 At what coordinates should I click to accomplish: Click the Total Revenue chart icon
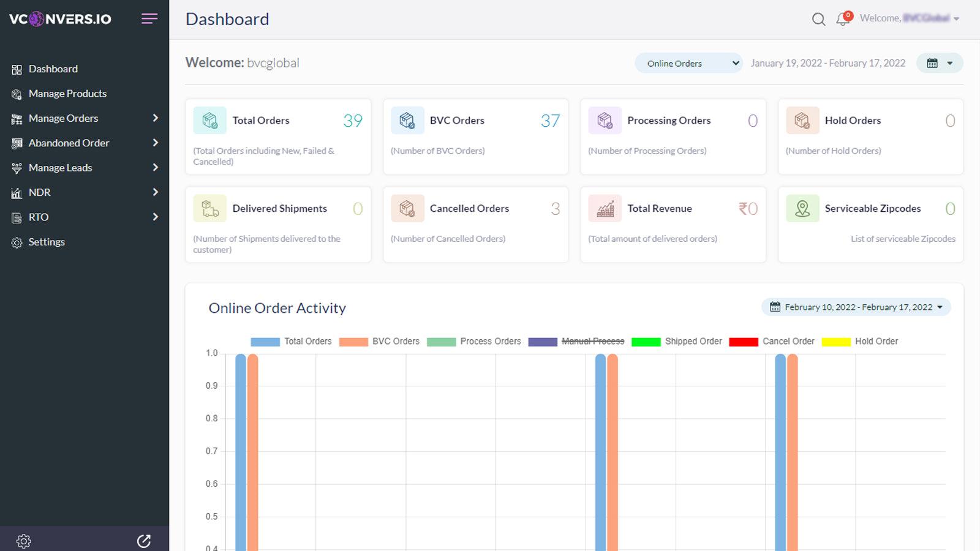click(604, 208)
